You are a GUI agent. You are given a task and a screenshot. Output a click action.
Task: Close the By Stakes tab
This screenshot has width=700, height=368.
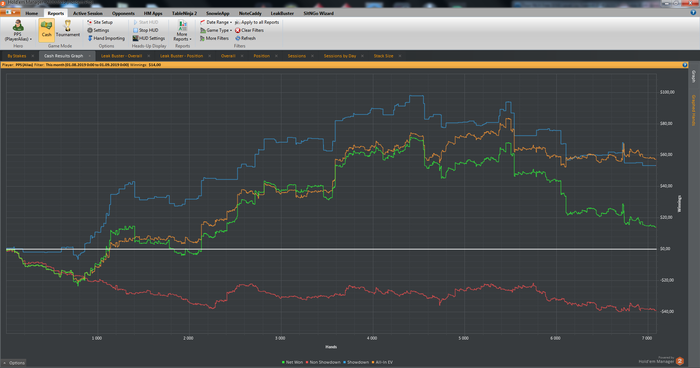click(x=33, y=56)
